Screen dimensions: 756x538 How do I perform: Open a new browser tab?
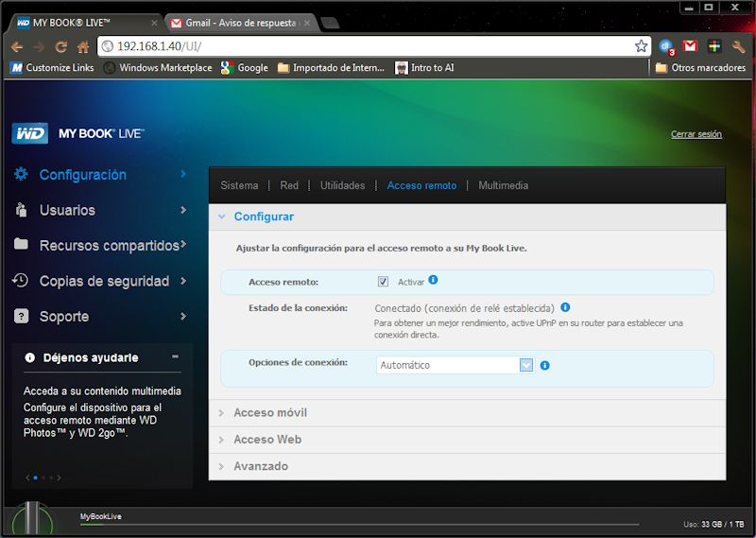(330, 23)
